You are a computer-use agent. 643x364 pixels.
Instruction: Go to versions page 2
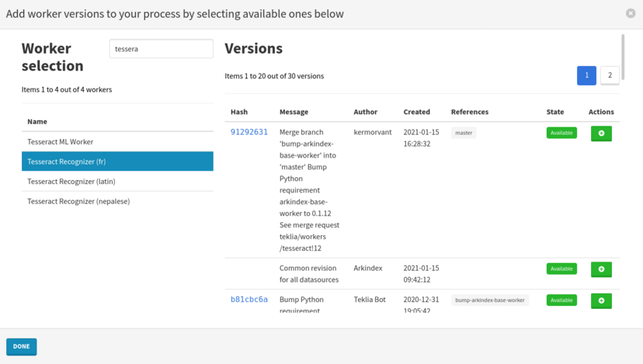pos(610,75)
